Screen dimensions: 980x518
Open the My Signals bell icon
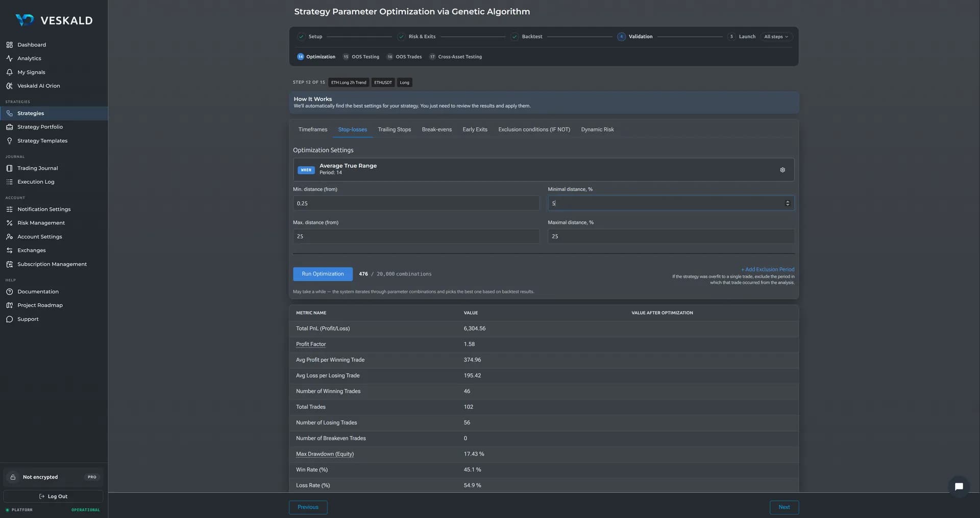pyautogui.click(x=9, y=72)
